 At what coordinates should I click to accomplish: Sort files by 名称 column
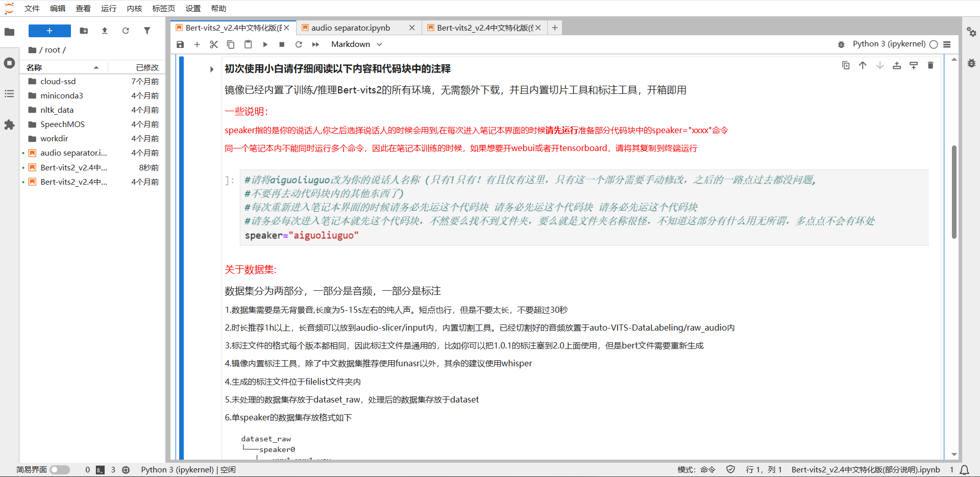(64, 67)
